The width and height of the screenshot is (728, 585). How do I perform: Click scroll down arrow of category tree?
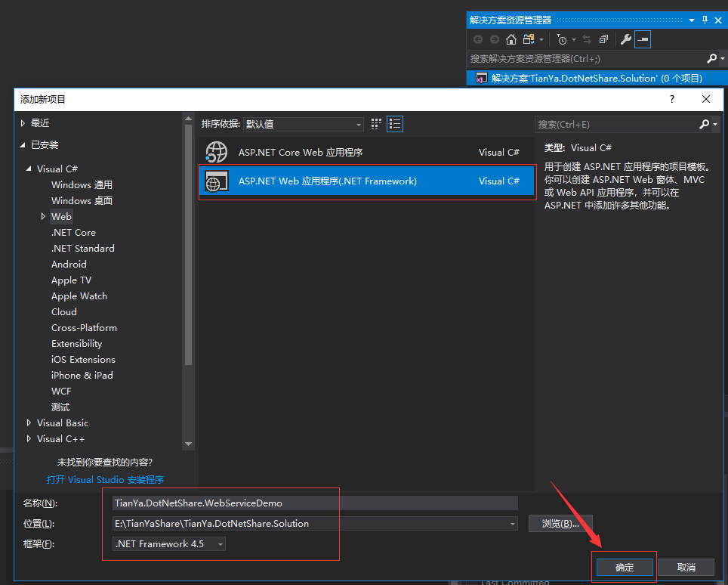(188, 444)
